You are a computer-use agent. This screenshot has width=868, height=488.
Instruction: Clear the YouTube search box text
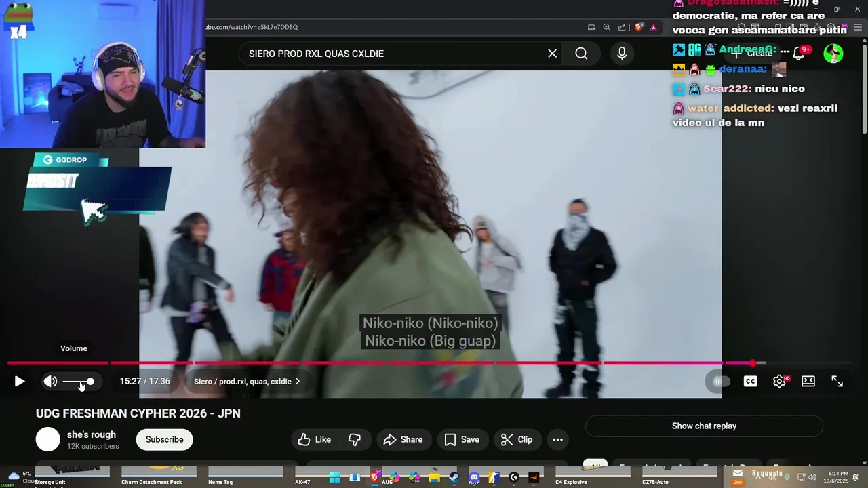[553, 54]
